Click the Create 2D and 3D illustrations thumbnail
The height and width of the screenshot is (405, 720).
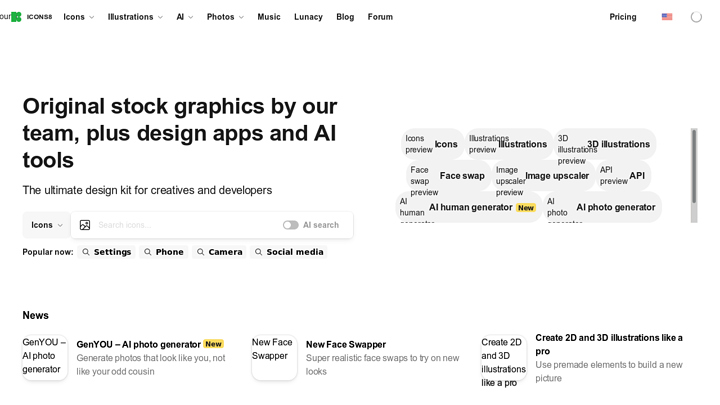[x=504, y=358]
